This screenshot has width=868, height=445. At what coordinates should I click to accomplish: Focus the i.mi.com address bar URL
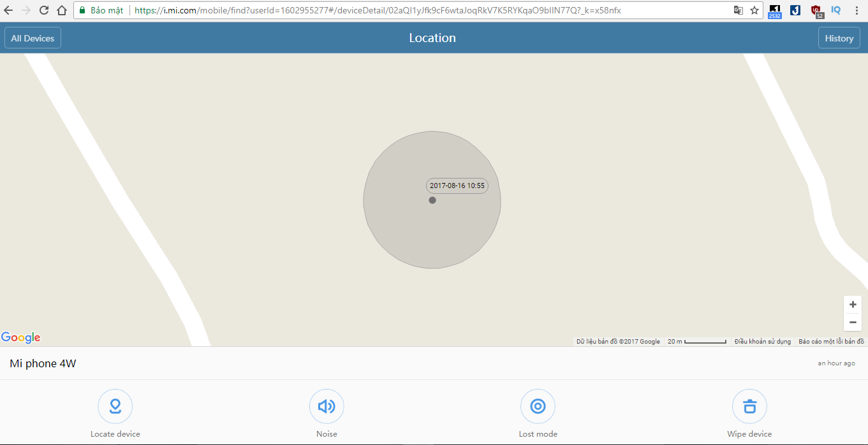378,10
